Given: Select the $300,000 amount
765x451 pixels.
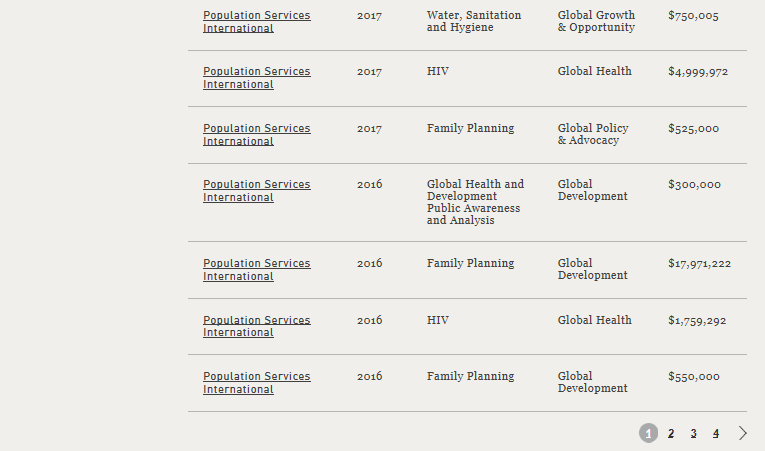Looking at the screenshot, I should 694,184.
